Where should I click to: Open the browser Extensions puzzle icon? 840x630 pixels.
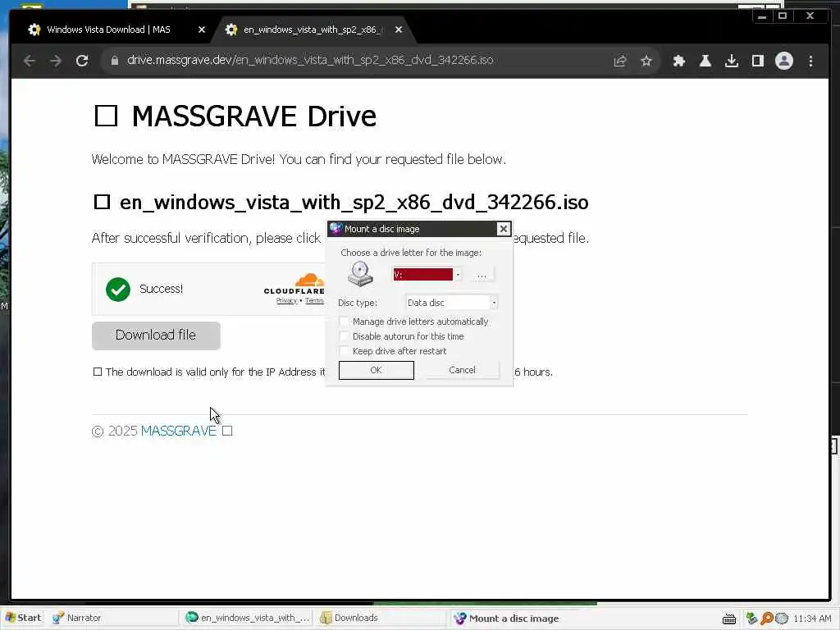[678, 61]
